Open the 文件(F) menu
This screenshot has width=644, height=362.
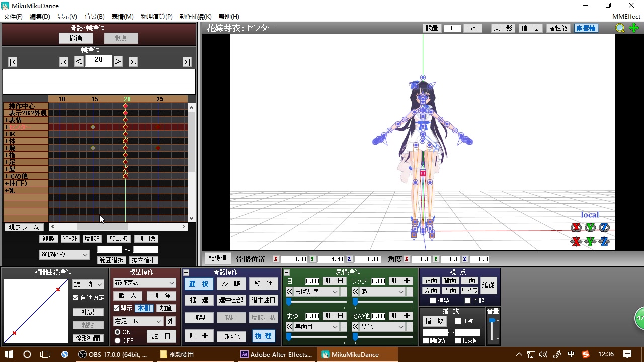click(x=13, y=17)
